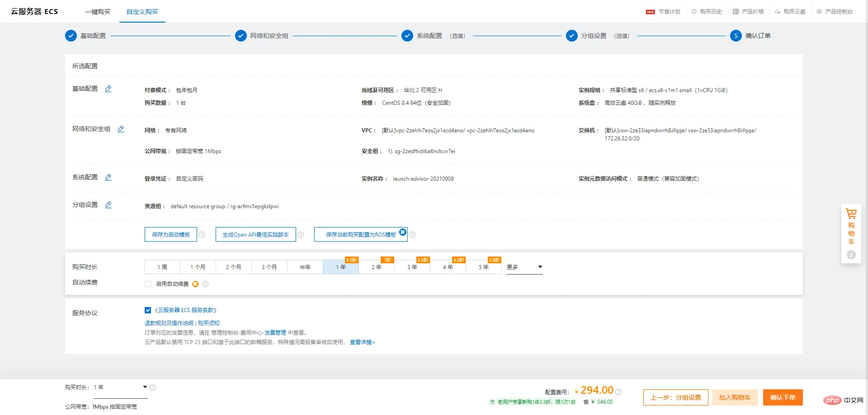The image size is (868, 415).
Task: Select the 3 年 duration option
Action: pos(412,267)
